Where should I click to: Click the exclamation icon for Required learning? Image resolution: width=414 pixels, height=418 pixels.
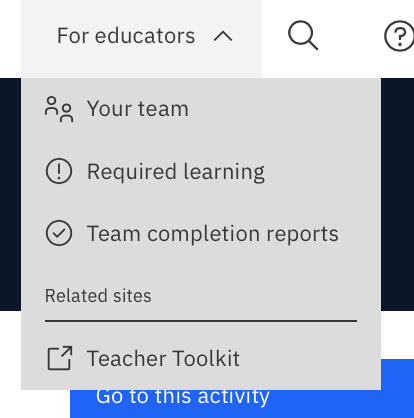click(59, 171)
